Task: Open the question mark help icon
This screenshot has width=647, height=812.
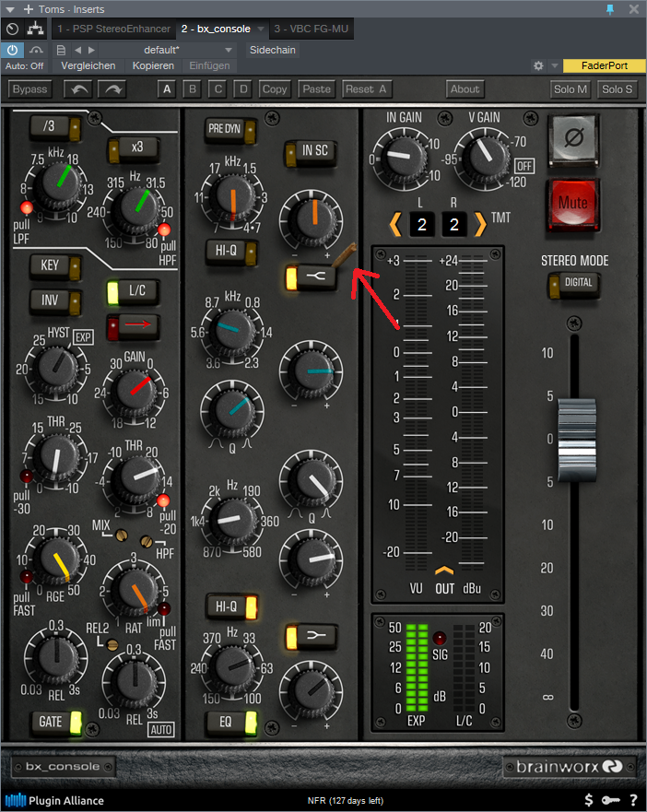Action: point(633,801)
